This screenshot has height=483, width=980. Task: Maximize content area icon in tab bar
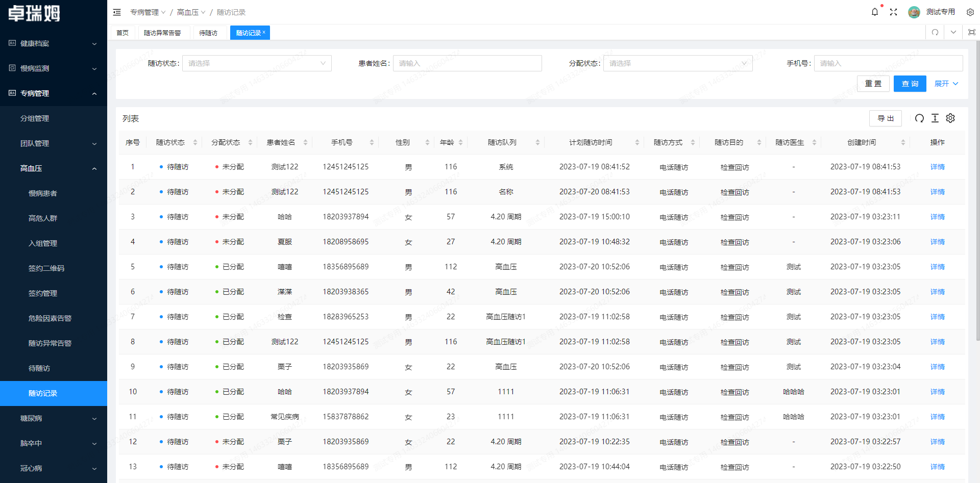[x=972, y=32]
